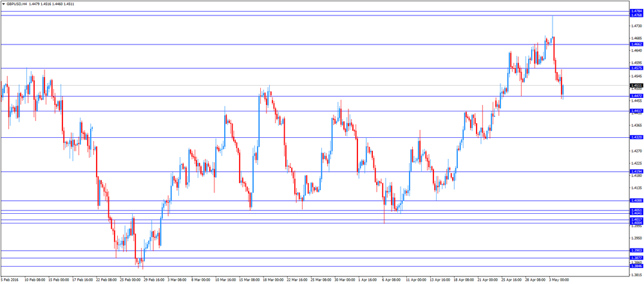Click the 18 Apr 08:00 time axis label
This screenshot has height=284, width=644.
coord(464,280)
